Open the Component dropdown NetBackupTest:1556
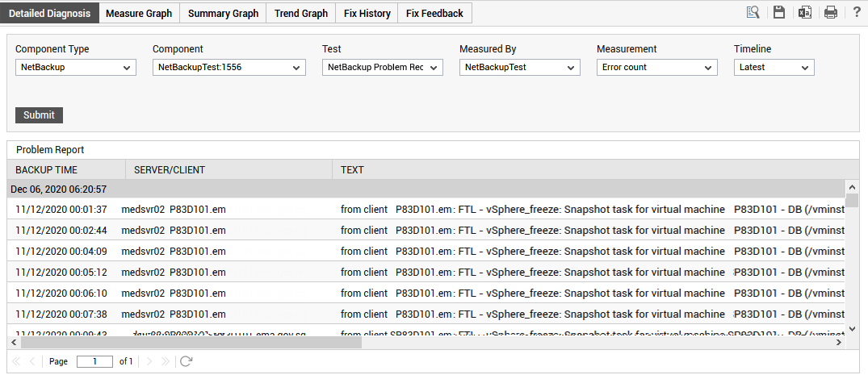Viewport: 868px width, 379px height. [229, 68]
